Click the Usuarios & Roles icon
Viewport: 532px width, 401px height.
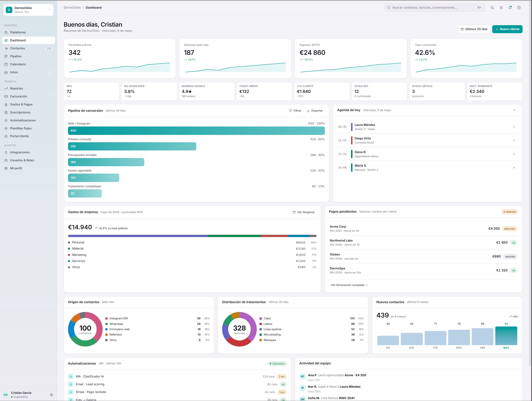6,160
